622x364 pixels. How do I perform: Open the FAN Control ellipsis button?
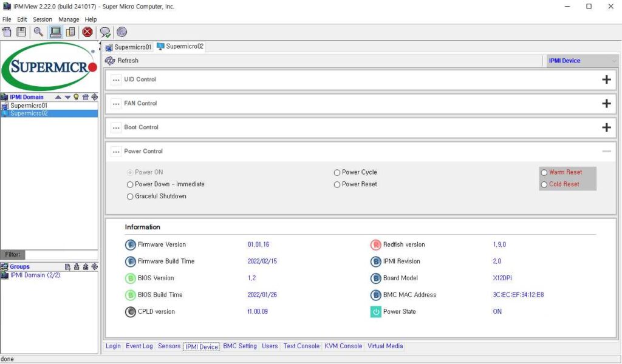(x=116, y=104)
